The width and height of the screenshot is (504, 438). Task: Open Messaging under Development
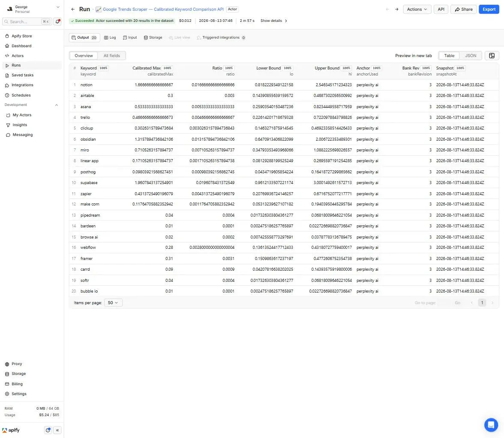coord(22,135)
